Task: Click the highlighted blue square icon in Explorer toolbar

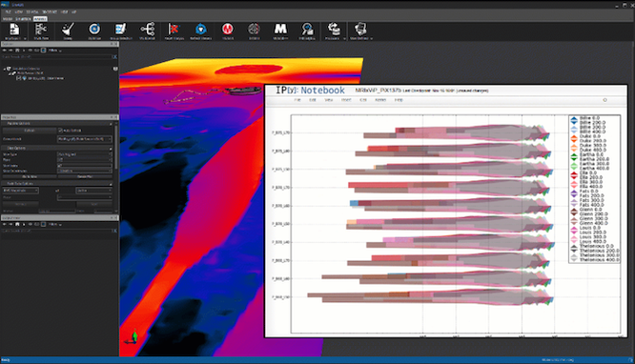Action: (43, 51)
